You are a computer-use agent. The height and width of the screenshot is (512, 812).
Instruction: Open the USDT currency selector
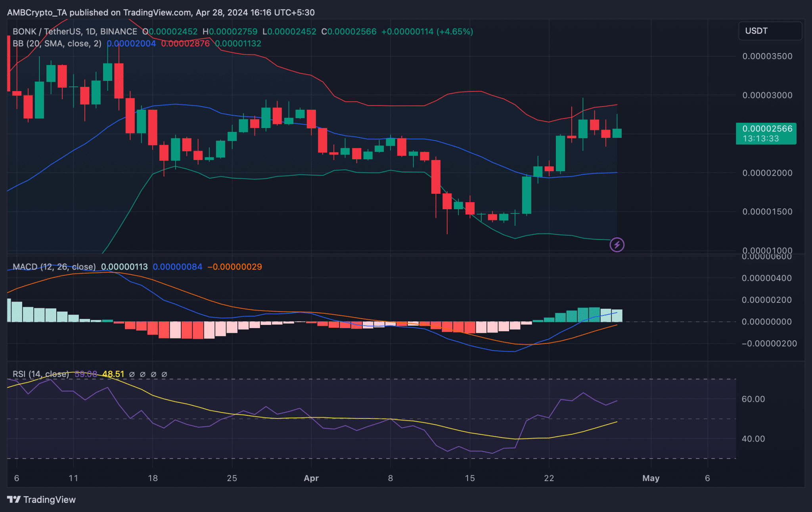[770, 31]
